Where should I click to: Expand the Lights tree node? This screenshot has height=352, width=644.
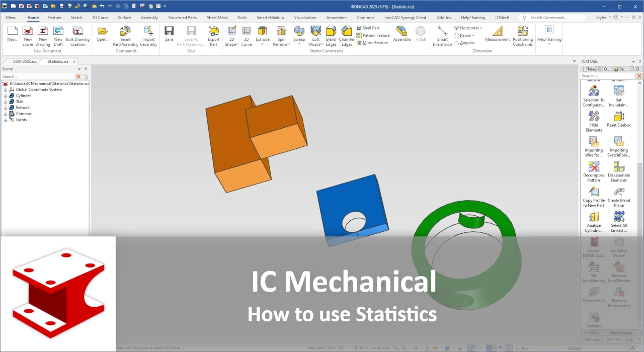pos(6,120)
